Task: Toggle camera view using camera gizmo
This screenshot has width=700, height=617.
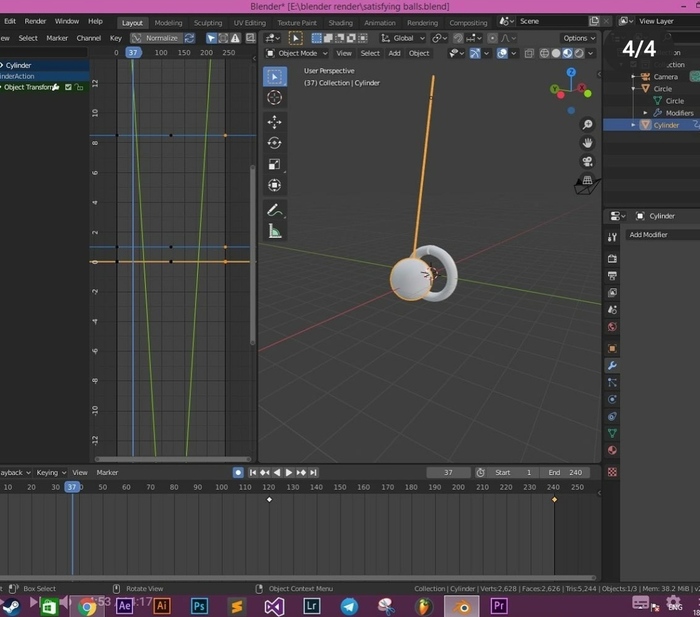Action: [x=588, y=161]
